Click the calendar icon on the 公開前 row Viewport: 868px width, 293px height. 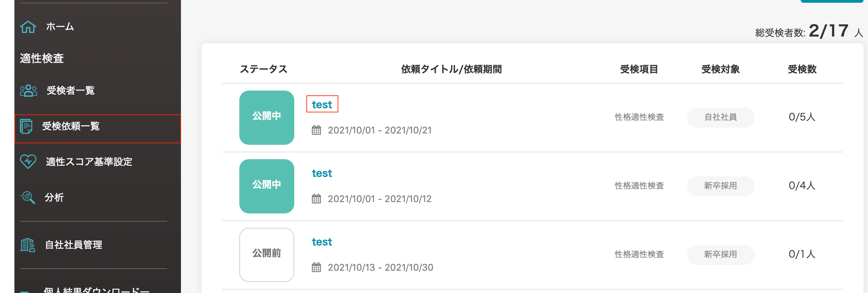click(x=317, y=268)
